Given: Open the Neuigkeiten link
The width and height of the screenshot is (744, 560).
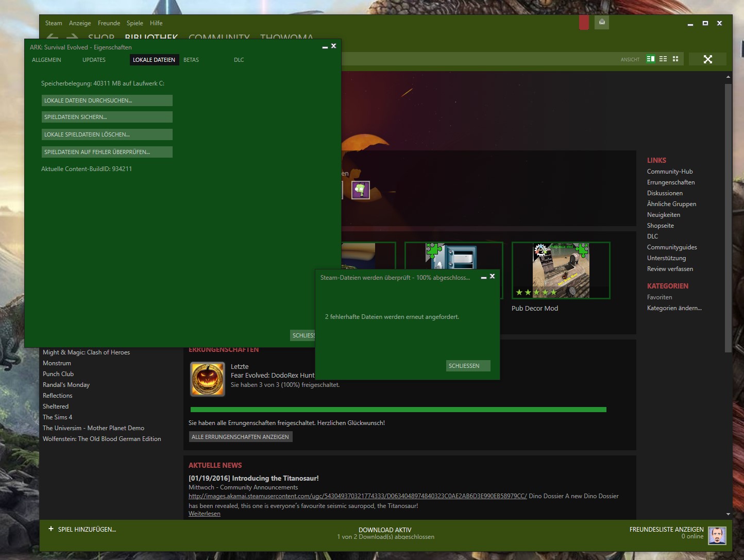Looking at the screenshot, I should (664, 215).
